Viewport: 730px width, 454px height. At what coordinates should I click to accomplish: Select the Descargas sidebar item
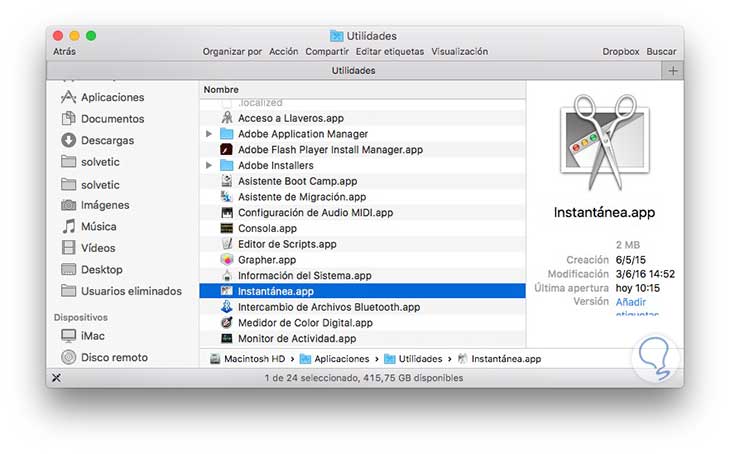click(97, 140)
